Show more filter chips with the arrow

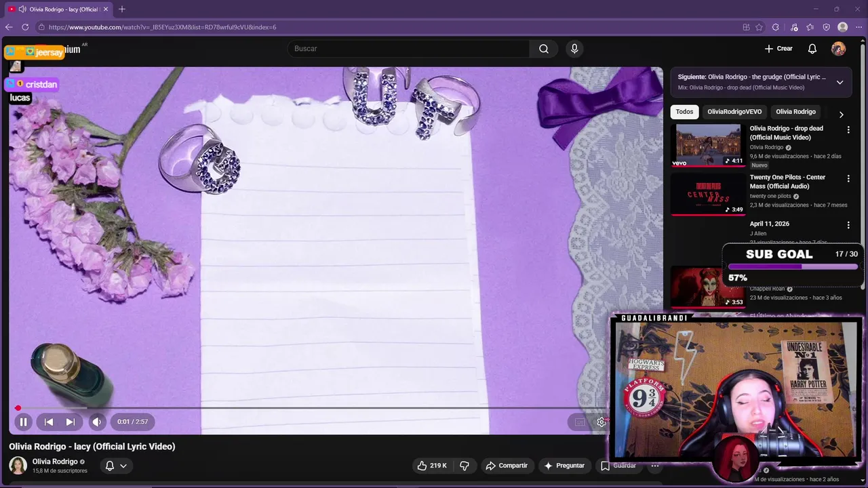[x=842, y=115]
